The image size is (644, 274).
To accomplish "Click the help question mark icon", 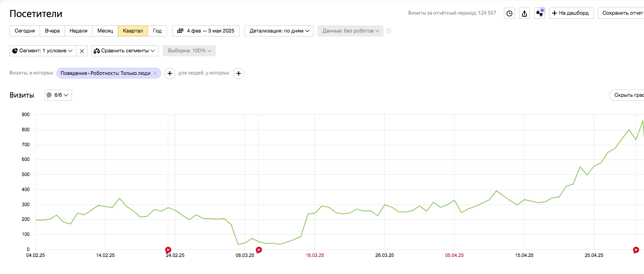I will coord(389,31).
